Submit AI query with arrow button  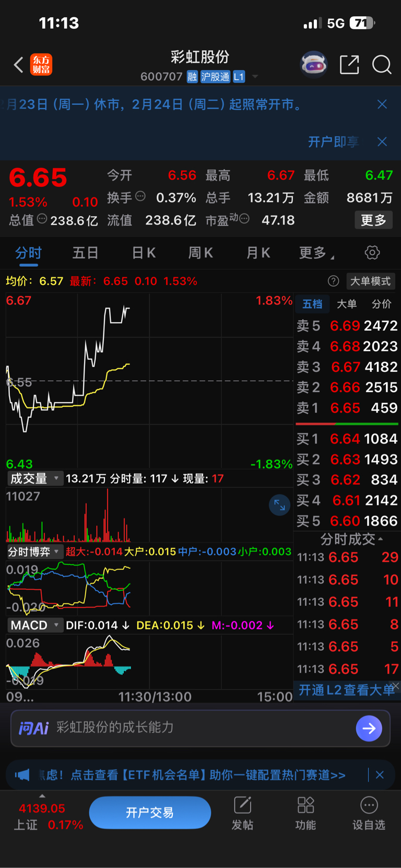[x=369, y=728]
